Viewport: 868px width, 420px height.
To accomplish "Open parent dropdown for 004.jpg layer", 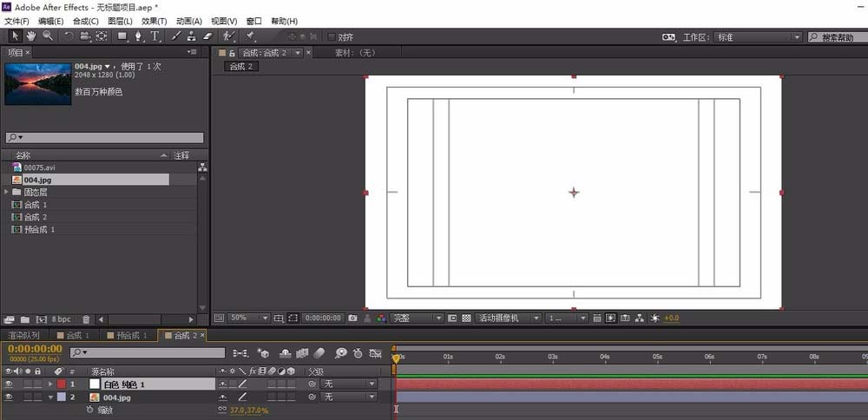I will click(x=349, y=397).
